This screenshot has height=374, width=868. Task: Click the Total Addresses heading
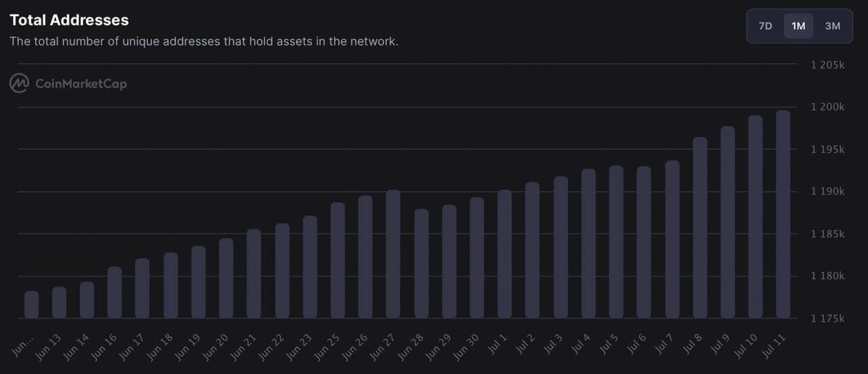[x=69, y=20]
